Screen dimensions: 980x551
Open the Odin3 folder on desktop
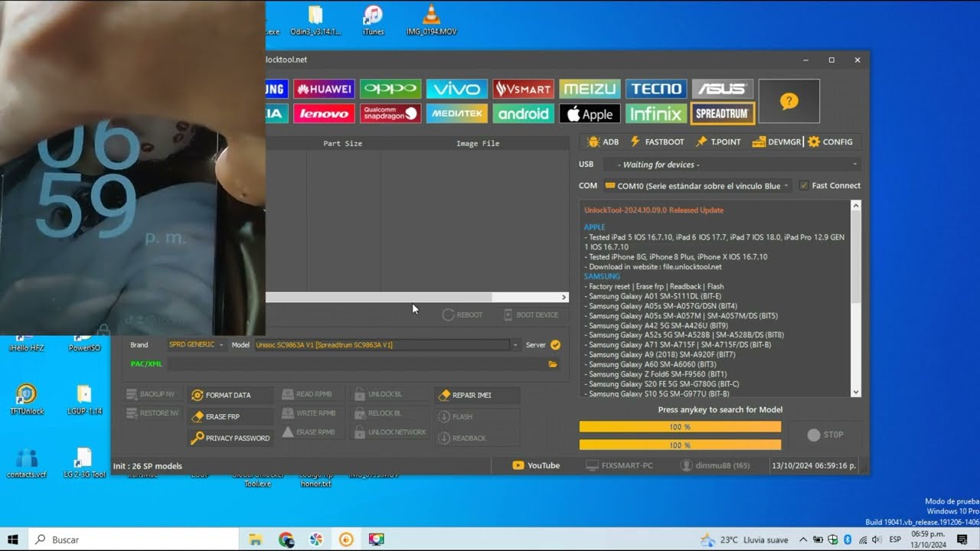pyautogui.click(x=315, y=21)
